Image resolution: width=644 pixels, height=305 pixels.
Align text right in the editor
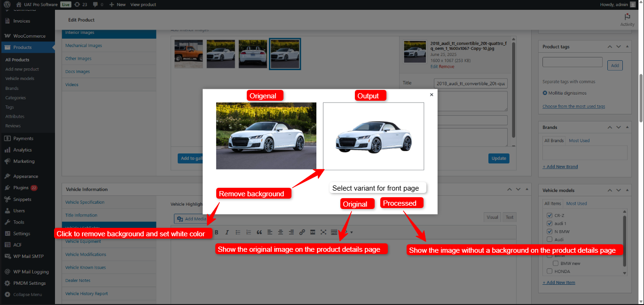(x=291, y=232)
